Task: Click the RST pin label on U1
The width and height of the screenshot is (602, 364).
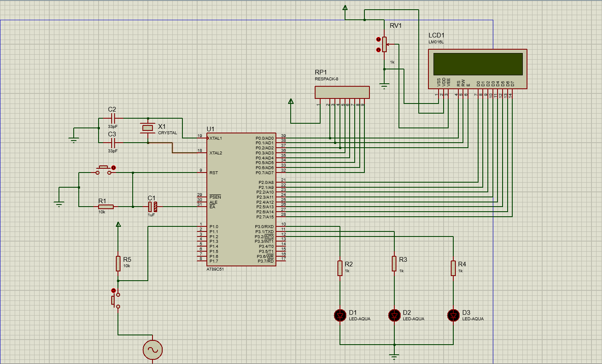Action: [214, 173]
